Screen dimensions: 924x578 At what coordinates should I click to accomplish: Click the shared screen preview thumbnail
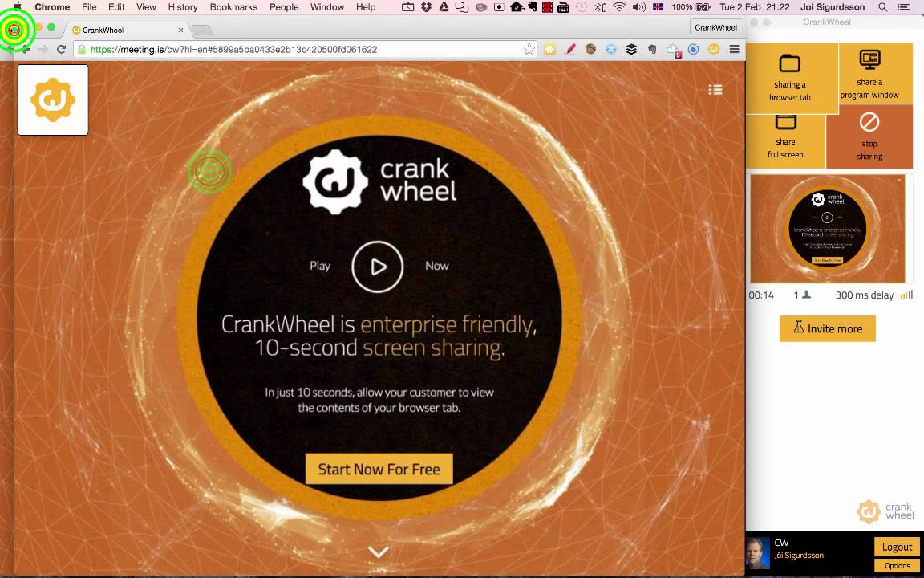[828, 229]
